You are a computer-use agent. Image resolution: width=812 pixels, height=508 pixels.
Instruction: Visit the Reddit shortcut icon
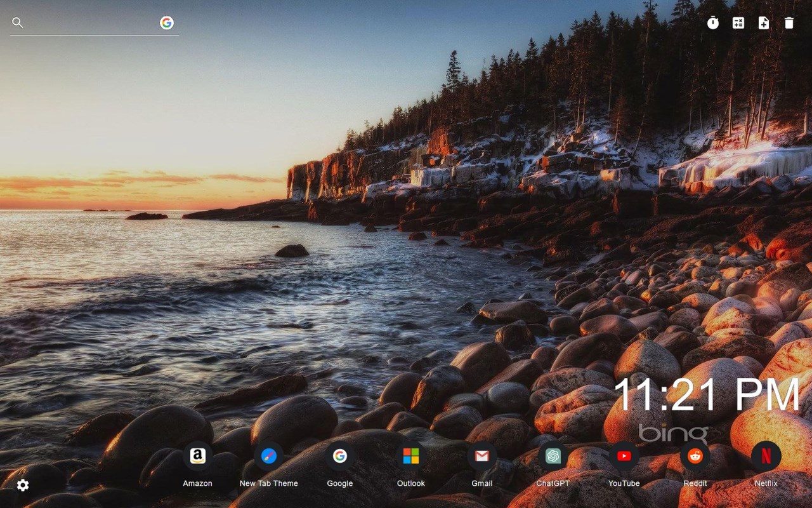coord(695,456)
